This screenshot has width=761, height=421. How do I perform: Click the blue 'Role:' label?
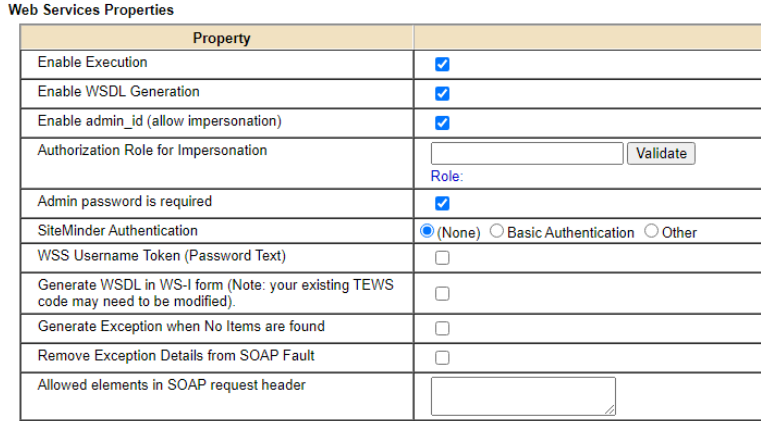446,176
